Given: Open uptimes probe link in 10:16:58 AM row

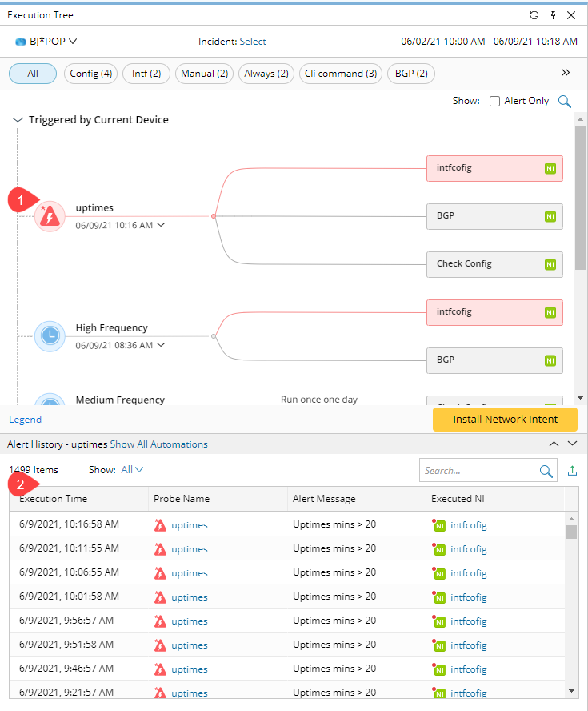Looking at the screenshot, I should pos(190,525).
